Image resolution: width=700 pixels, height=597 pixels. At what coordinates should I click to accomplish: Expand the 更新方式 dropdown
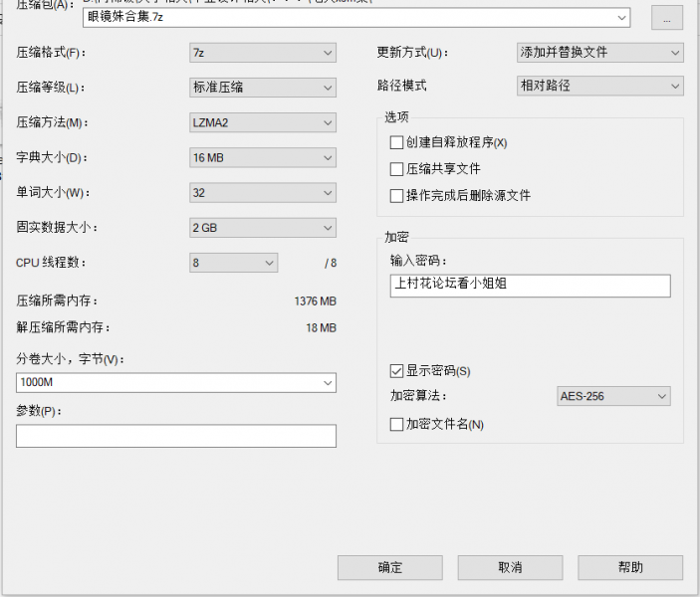(x=600, y=53)
